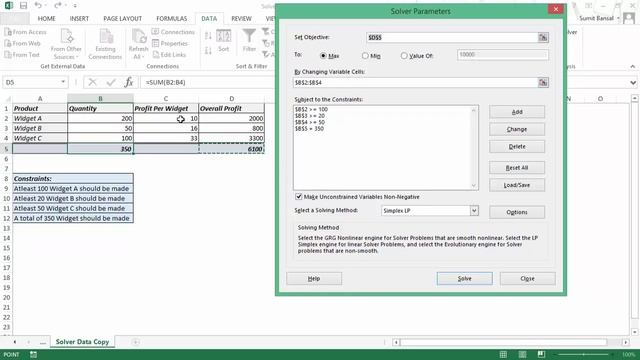Screen dimensions: 640x360
Task: Click the Load/Save button
Action: point(517,185)
